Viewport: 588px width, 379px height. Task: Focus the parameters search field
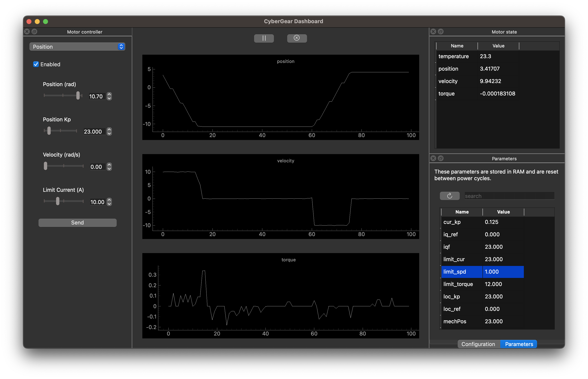point(509,196)
